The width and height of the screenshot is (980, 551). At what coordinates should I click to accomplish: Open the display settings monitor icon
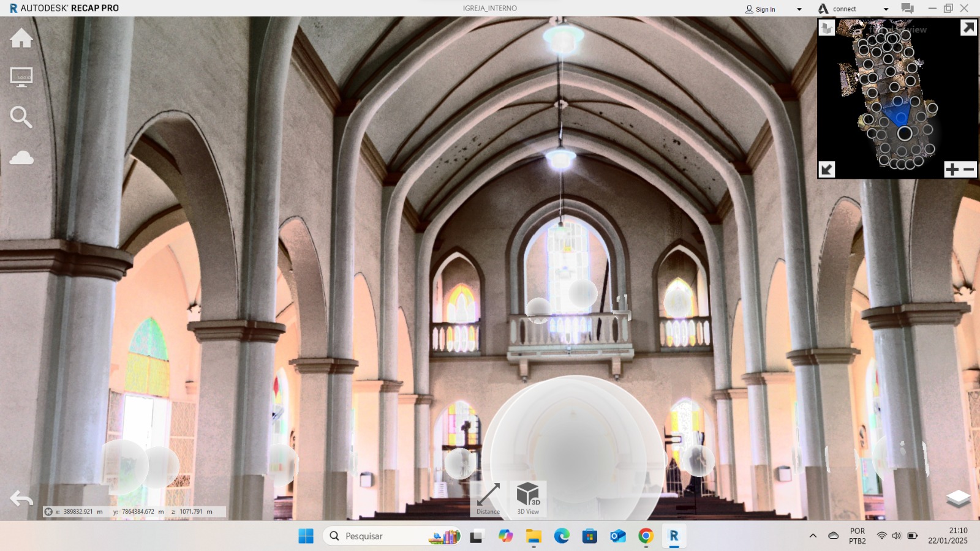coord(21,77)
